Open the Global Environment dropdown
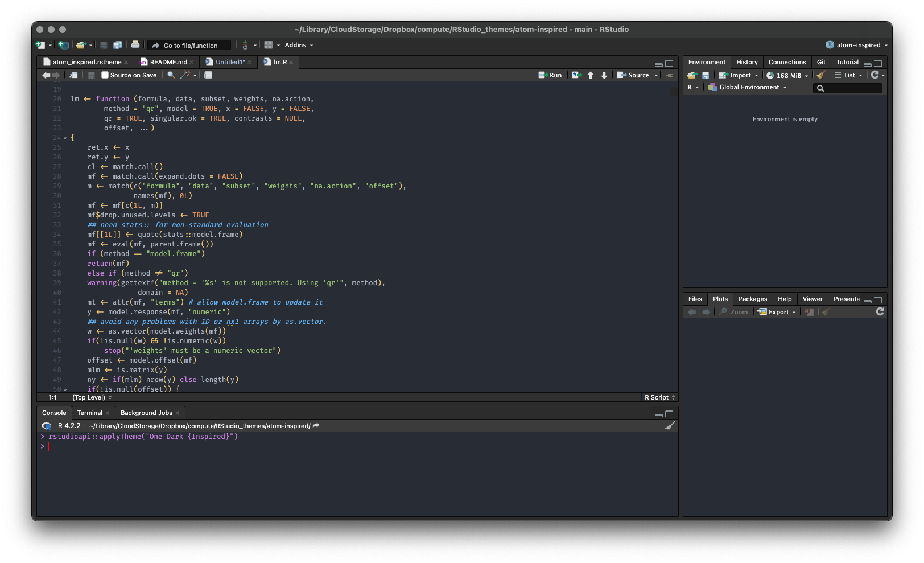 (748, 88)
